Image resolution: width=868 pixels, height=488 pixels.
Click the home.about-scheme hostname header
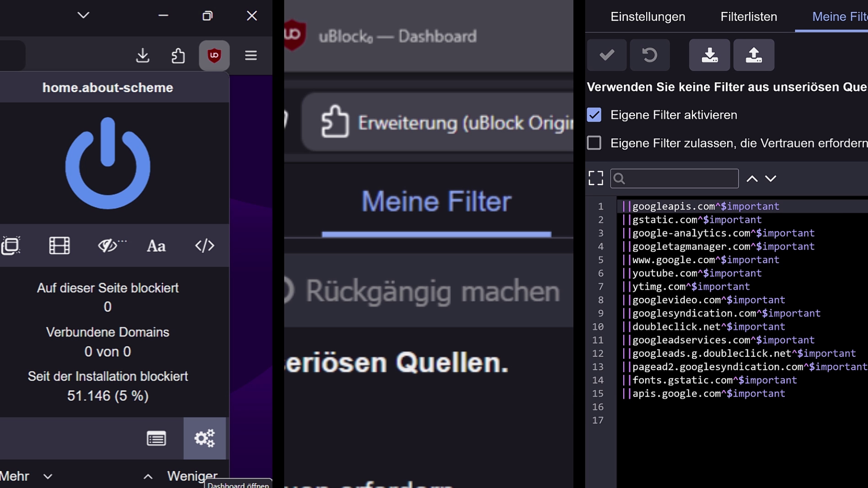click(x=107, y=88)
